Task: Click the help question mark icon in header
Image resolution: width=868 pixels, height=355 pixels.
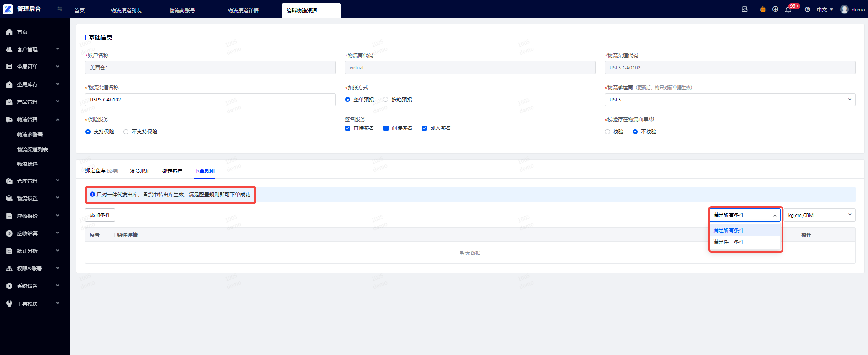Action: pos(808,10)
